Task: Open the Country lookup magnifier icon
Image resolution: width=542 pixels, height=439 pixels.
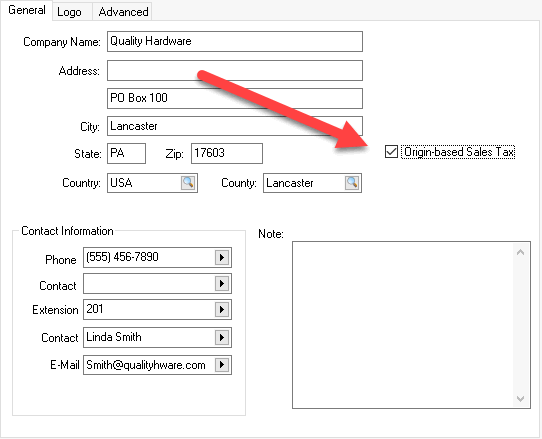Action: 188,183
